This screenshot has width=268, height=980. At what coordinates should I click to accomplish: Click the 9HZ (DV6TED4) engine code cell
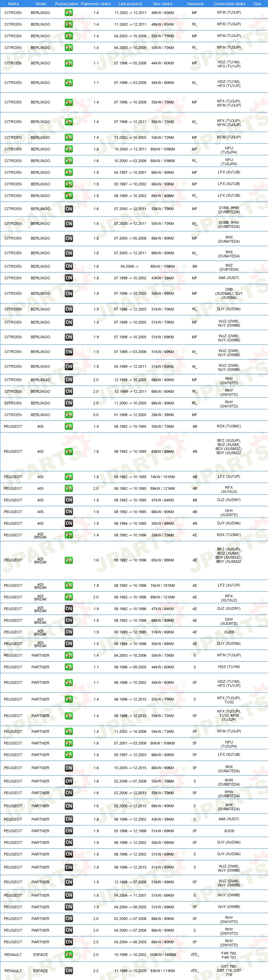pos(229,267)
